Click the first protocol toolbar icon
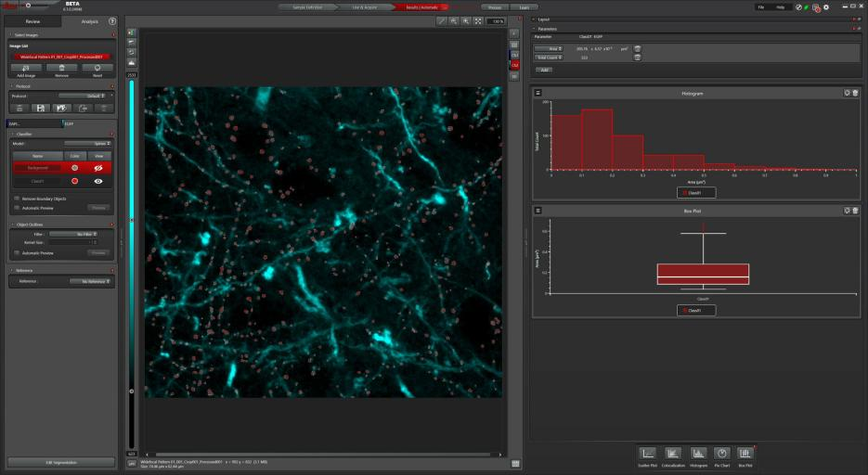The width and height of the screenshot is (868, 475). click(x=19, y=109)
